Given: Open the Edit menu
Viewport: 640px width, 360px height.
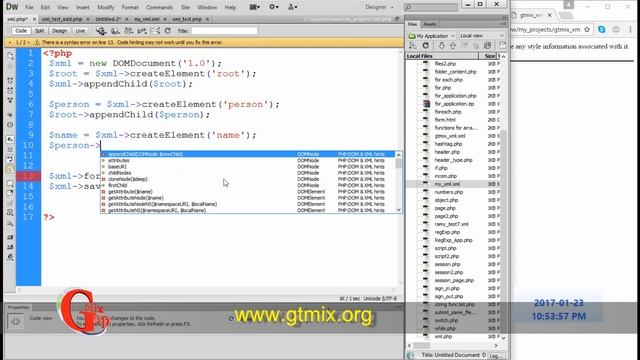Looking at the screenshot, I should [x=45, y=7].
